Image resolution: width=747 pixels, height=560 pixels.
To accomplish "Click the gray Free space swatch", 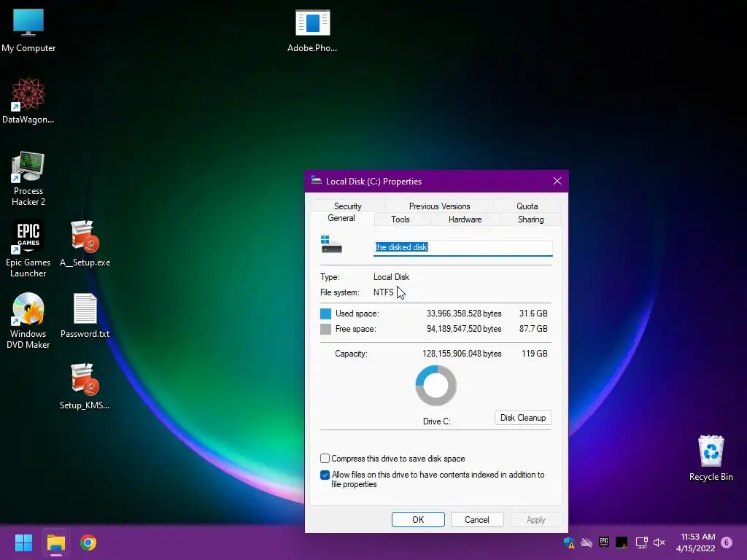I will [325, 329].
